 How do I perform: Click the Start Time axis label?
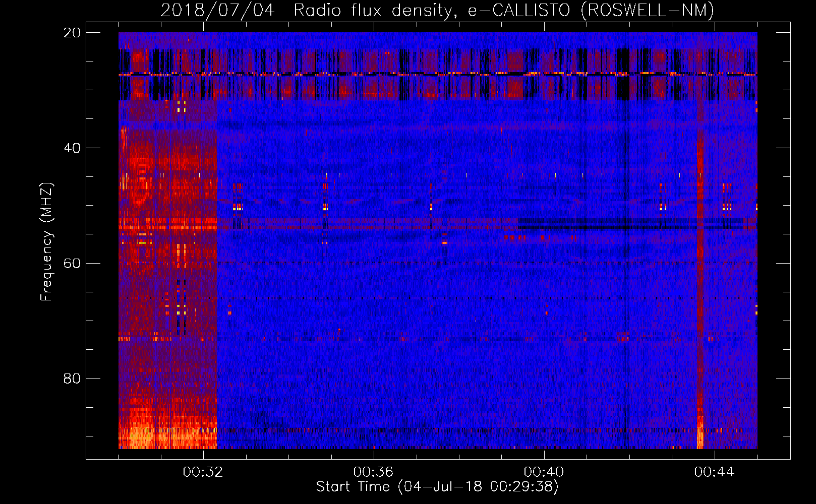pyautogui.click(x=437, y=487)
